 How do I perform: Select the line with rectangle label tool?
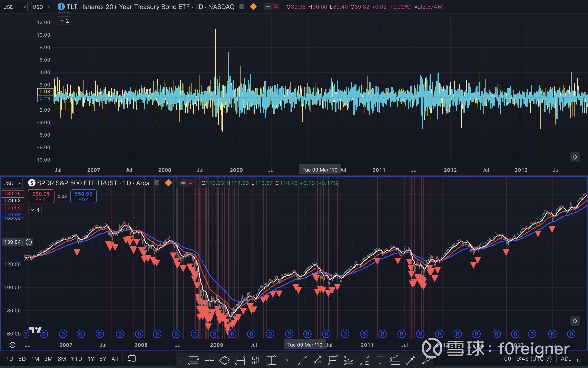364,360
